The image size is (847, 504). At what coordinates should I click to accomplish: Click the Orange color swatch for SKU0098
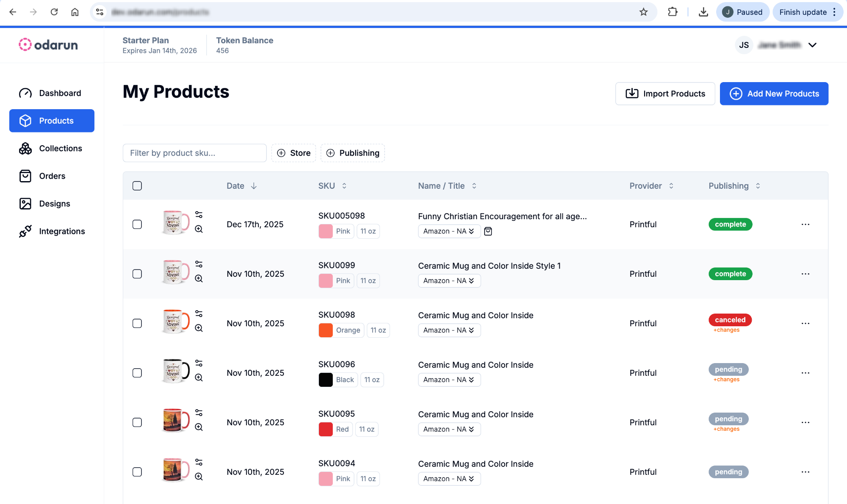pos(326,330)
